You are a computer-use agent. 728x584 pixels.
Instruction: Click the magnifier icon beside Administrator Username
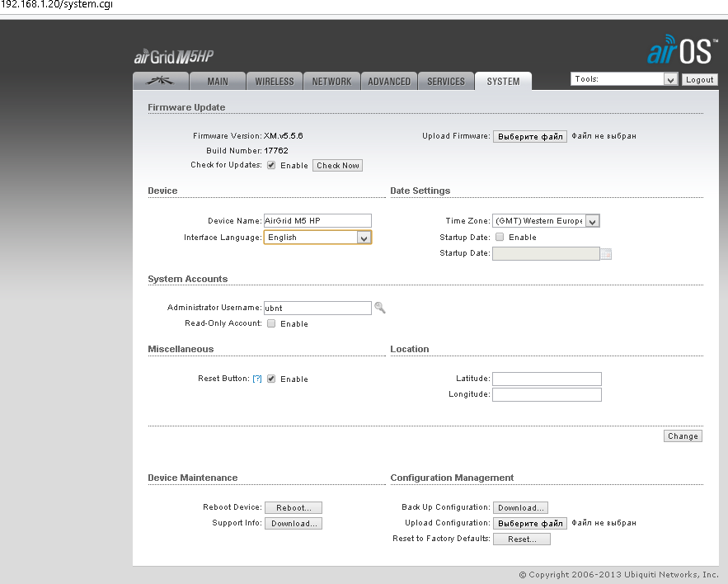(380, 308)
